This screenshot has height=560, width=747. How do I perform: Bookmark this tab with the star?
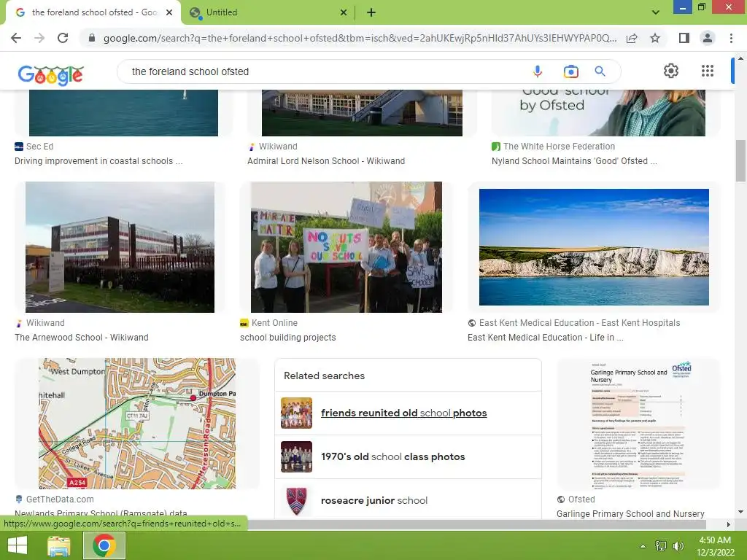[655, 38]
